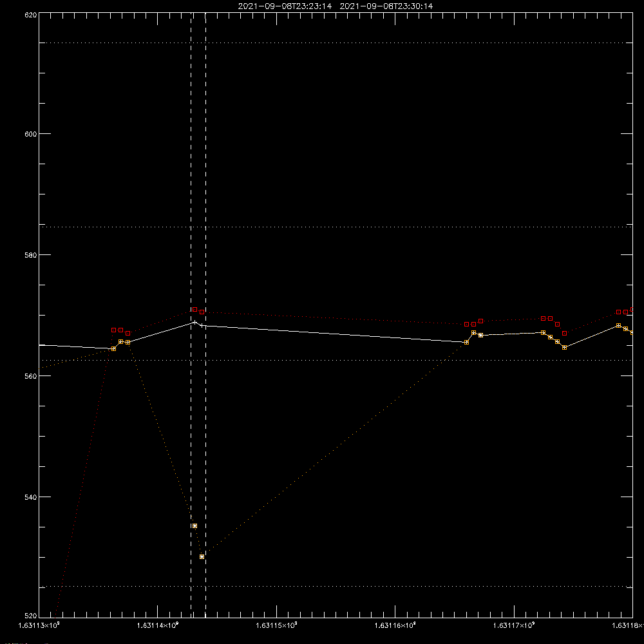Pick the white plus marker at the curve peak

[x=194, y=322]
